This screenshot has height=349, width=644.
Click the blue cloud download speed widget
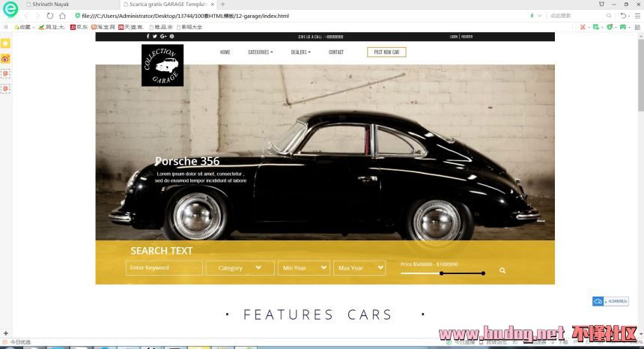[x=610, y=301]
